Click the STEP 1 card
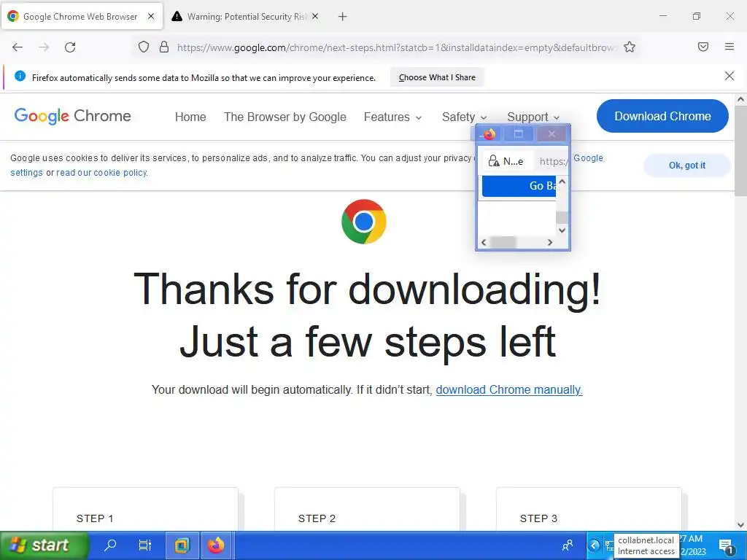Viewport: 747px width, 560px height. (145, 508)
